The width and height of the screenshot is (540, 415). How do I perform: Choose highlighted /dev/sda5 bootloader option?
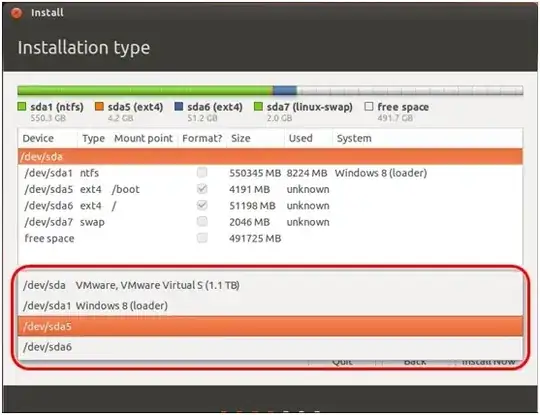click(x=270, y=326)
